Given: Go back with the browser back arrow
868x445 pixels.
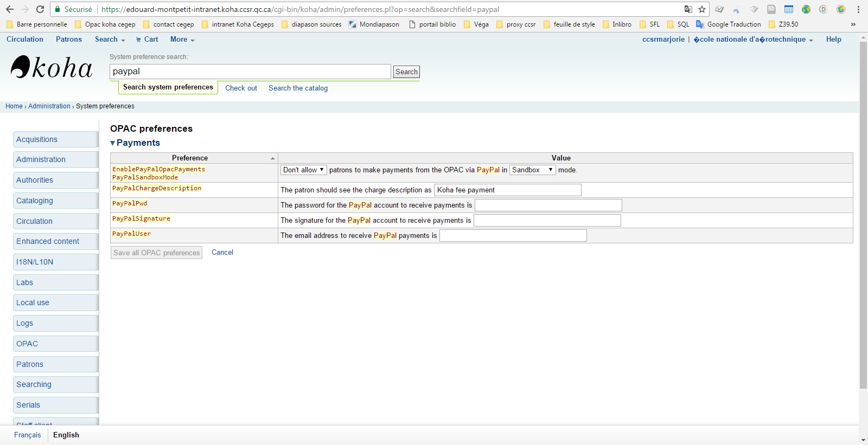Looking at the screenshot, I should coord(10,9).
